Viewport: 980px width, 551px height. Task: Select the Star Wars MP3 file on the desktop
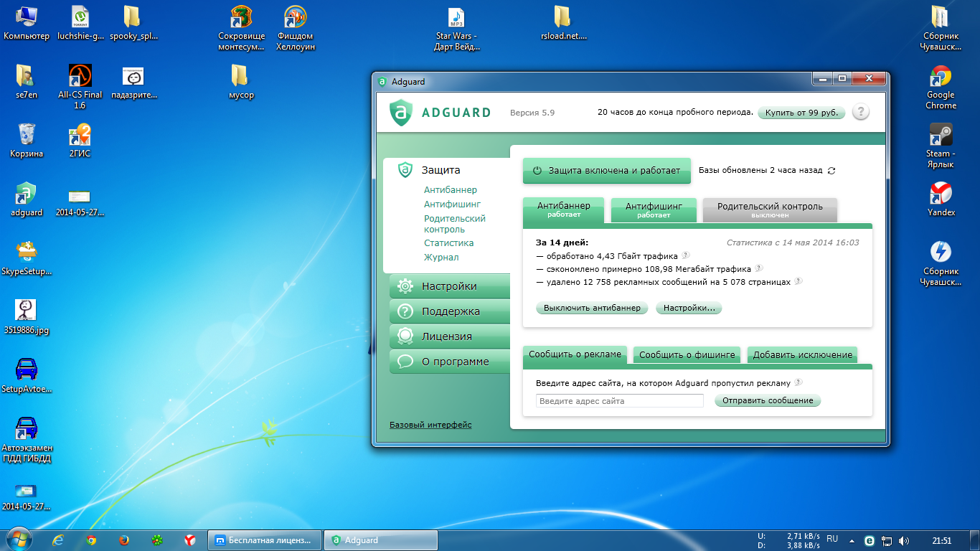coord(457,28)
